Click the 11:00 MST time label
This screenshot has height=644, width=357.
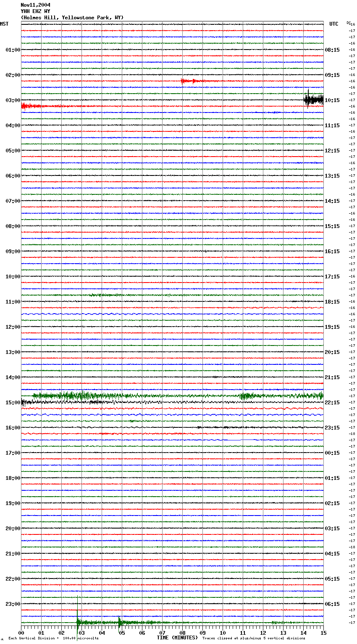point(13,302)
